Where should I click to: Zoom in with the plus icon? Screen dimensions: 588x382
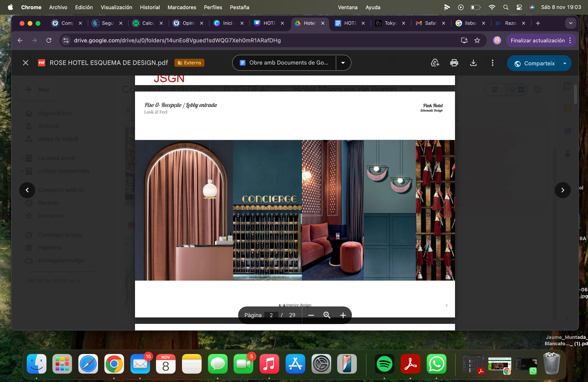[343, 315]
